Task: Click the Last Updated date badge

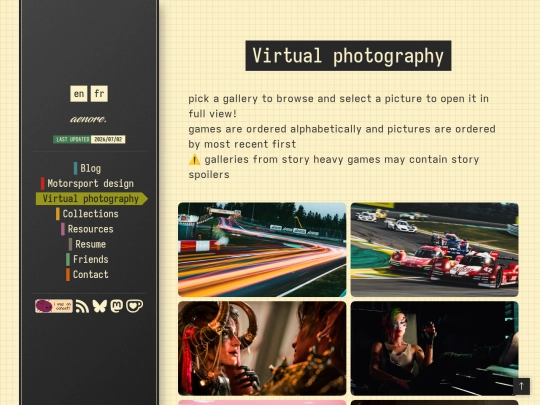Action: point(89,139)
